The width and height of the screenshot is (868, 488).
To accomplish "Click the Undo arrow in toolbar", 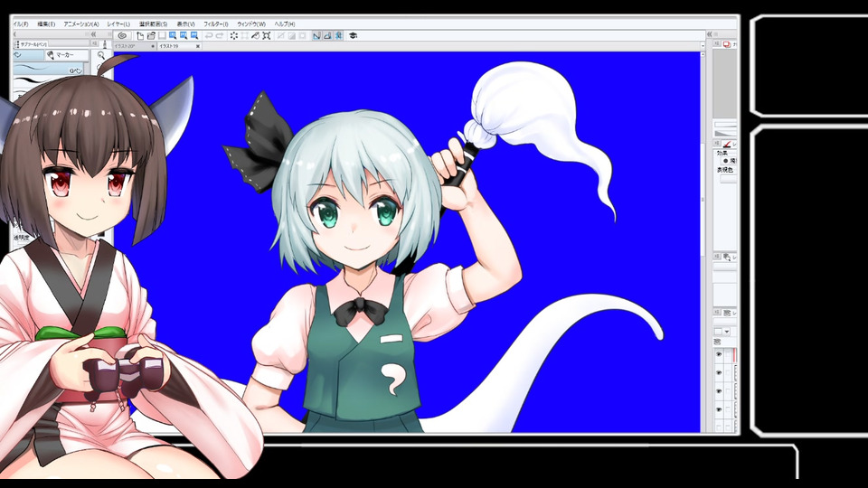I will 209,35.
